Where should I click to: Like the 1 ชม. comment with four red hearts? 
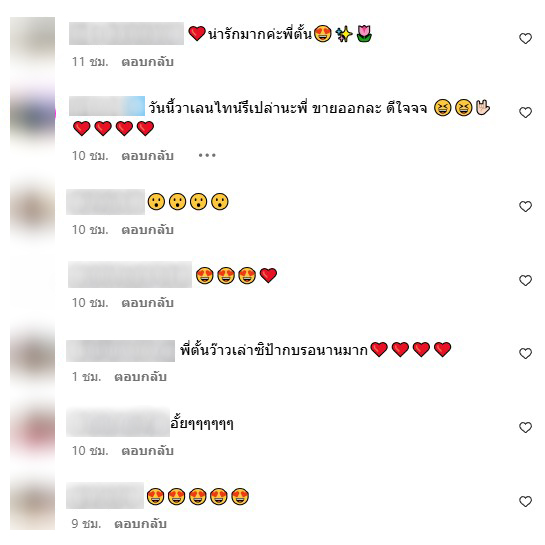click(525, 353)
